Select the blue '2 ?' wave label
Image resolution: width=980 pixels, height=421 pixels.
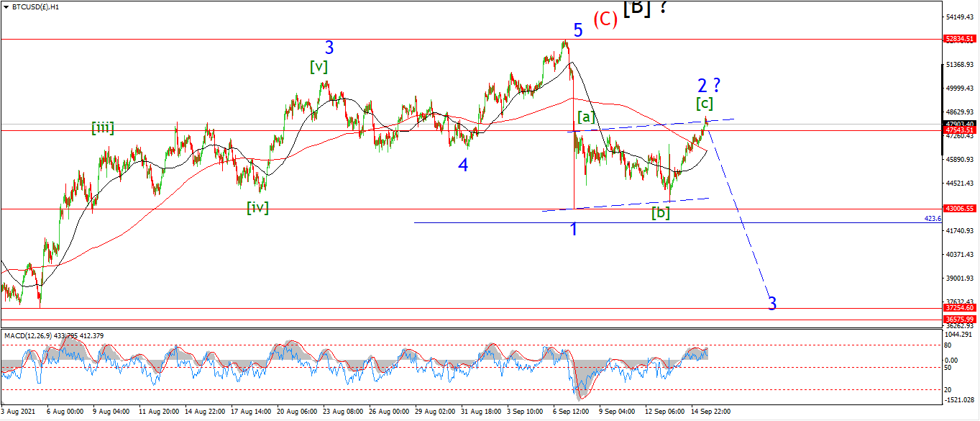coord(709,85)
